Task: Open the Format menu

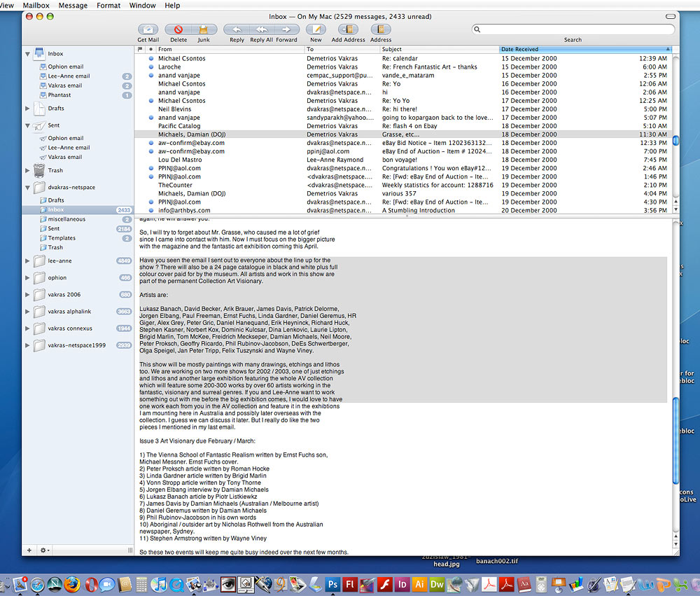Action: [108, 6]
